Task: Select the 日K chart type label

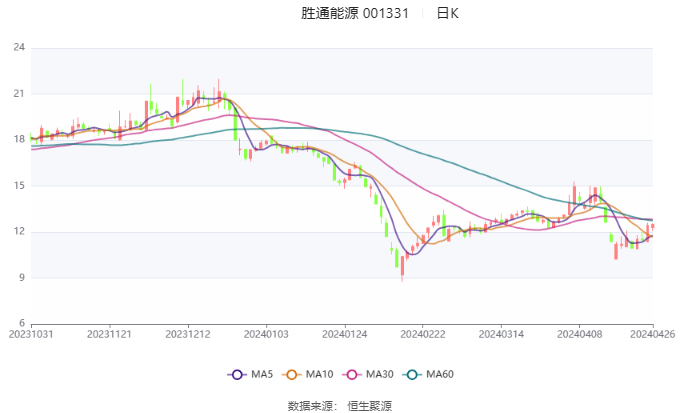Action: coord(447,13)
